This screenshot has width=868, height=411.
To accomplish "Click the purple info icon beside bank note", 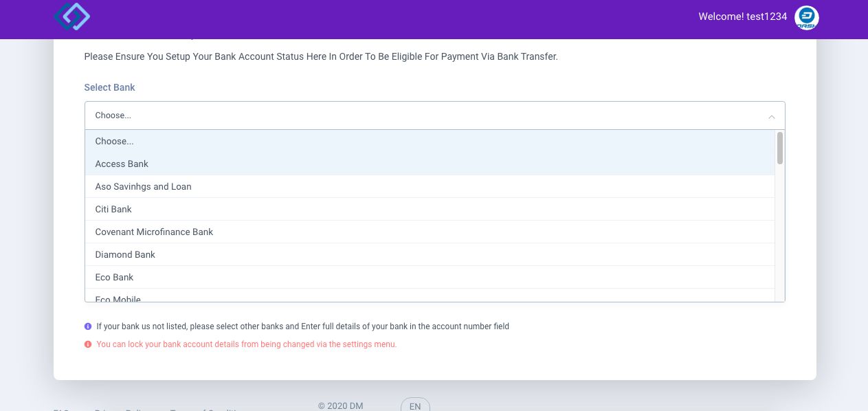I will pos(88,326).
